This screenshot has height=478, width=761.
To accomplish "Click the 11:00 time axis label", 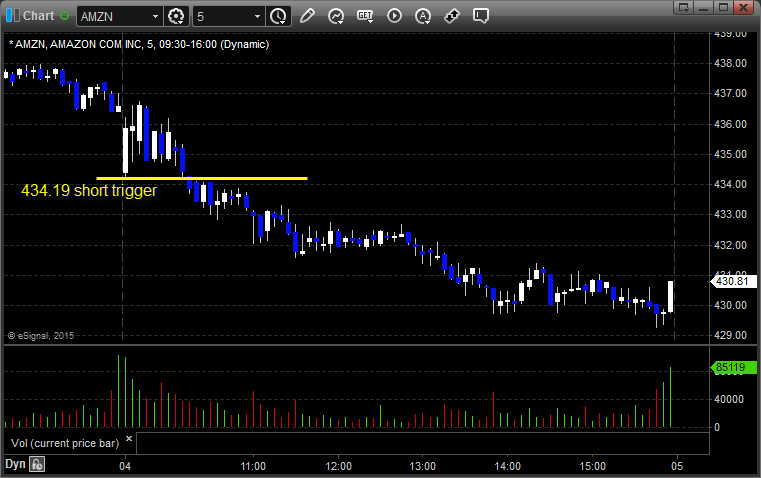I will click(253, 466).
